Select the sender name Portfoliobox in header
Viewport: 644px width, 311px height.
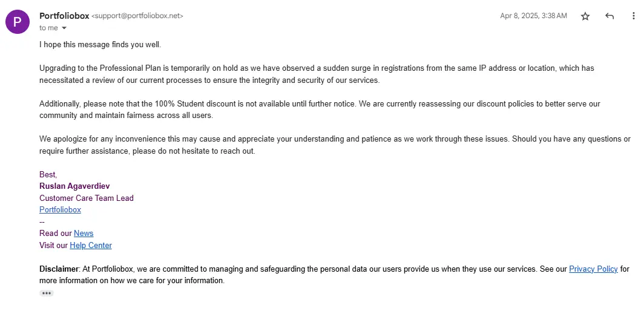click(64, 16)
